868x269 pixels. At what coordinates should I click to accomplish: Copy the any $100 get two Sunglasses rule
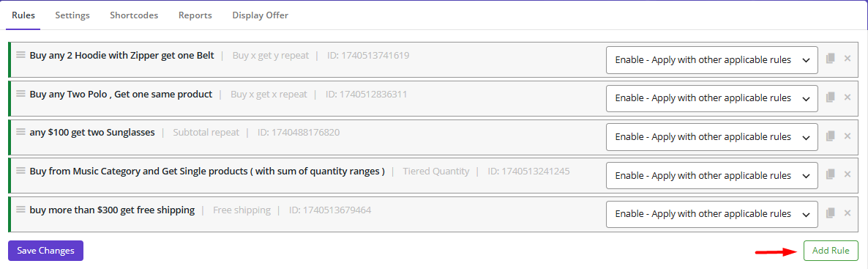[x=830, y=136]
